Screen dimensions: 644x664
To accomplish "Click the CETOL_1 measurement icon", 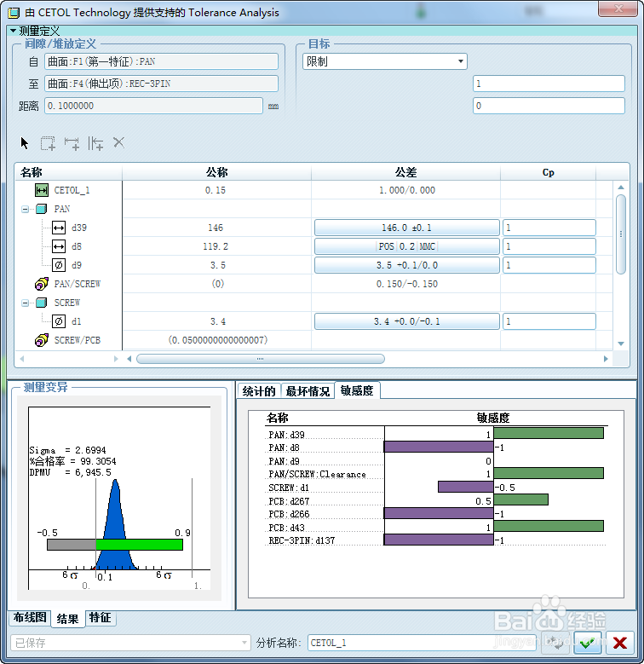I will coord(42,190).
